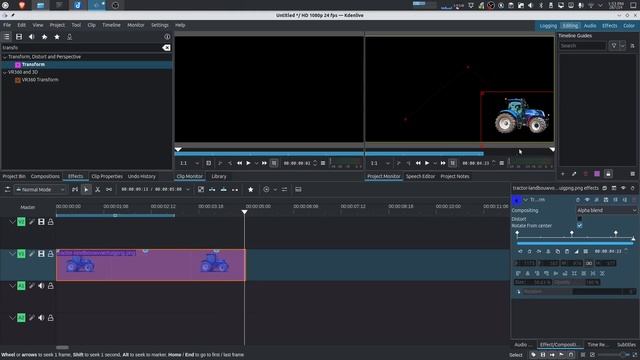Click the Rotation slider in Transform effect

coord(575,292)
